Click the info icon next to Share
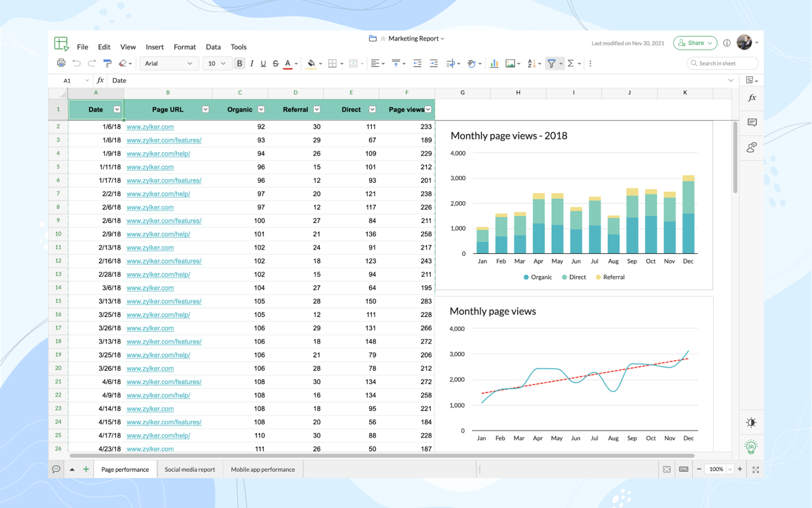812x508 pixels. point(726,43)
